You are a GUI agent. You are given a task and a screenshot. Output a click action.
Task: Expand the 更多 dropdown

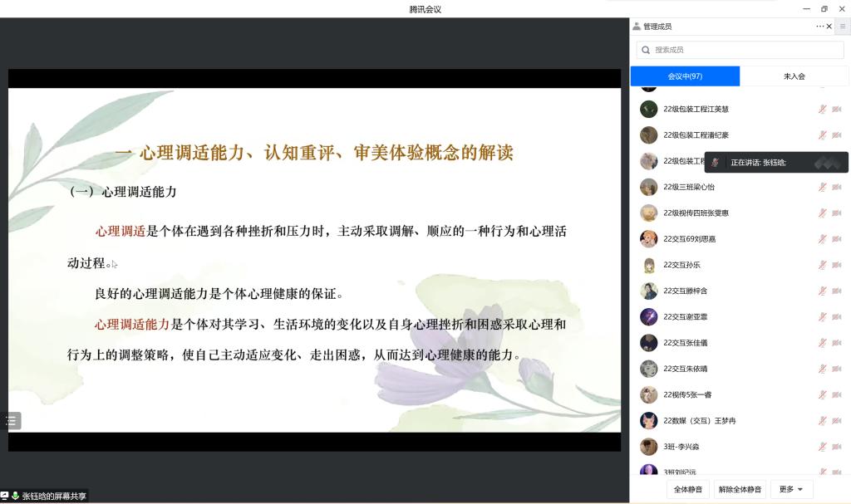pyautogui.click(x=791, y=489)
